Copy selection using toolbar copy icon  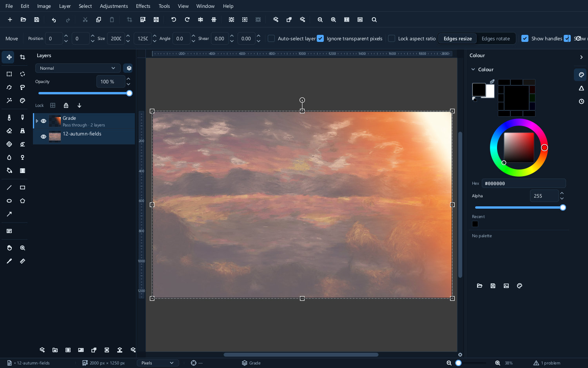[x=98, y=20]
